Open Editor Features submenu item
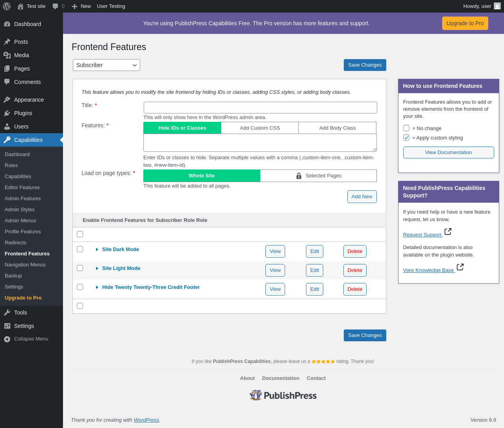Viewport: 504px width, 428px height. point(22,188)
